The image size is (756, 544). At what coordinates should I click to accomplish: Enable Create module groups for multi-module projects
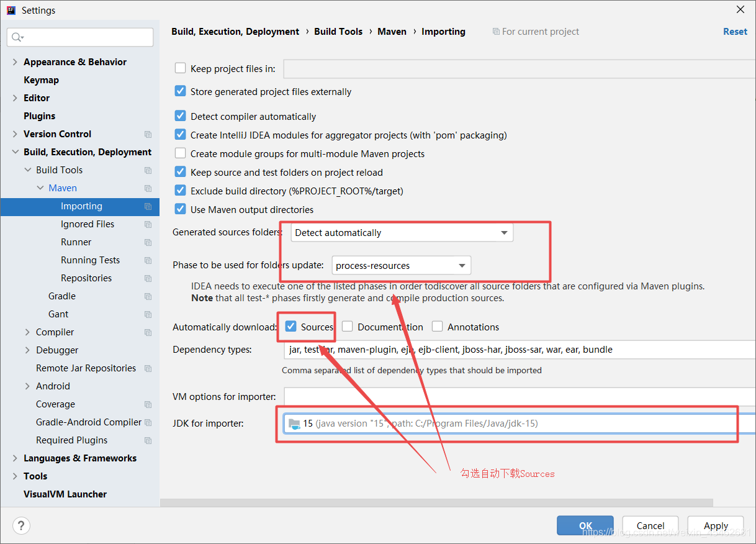point(180,153)
